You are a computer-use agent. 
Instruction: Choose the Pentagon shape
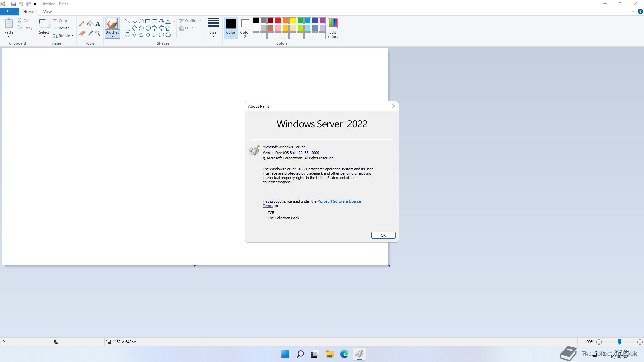click(141, 28)
